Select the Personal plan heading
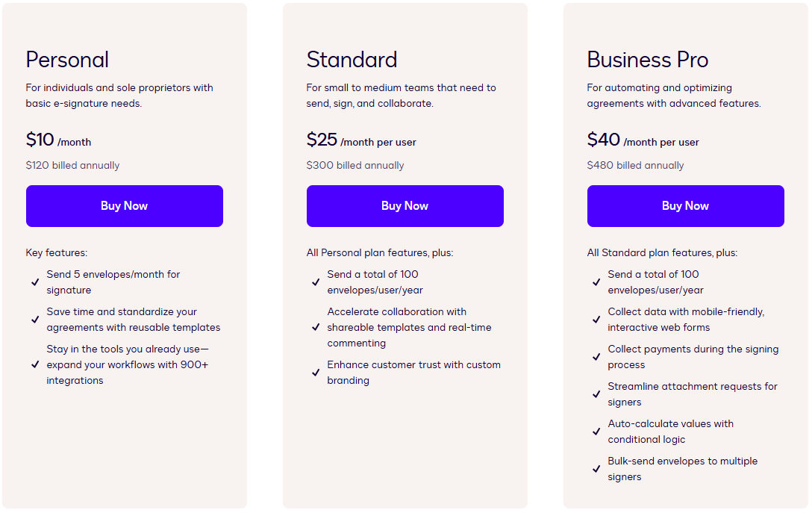The height and width of the screenshot is (513, 812). (x=67, y=60)
